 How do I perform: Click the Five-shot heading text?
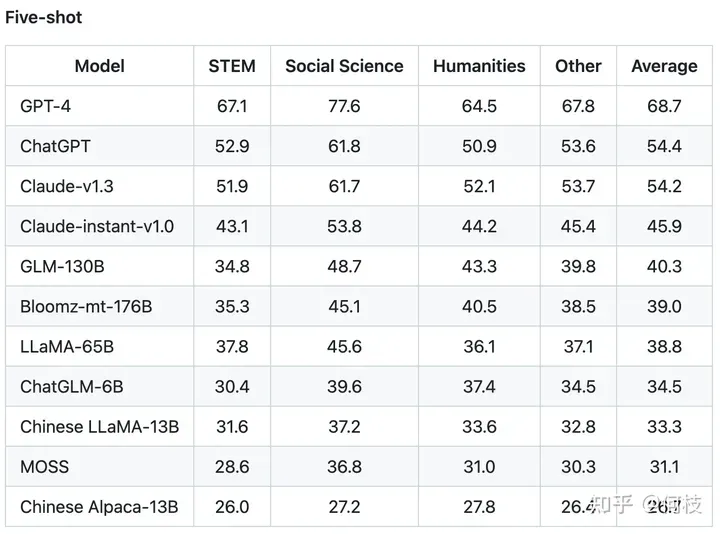click(44, 17)
